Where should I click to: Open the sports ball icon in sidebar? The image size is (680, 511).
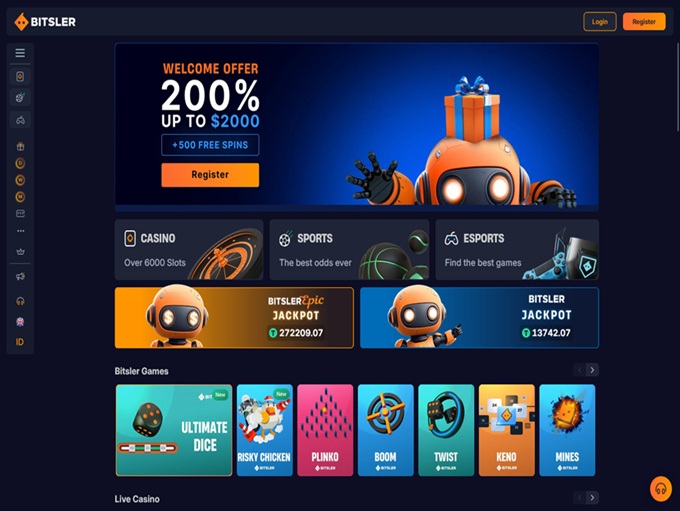pos(20,97)
